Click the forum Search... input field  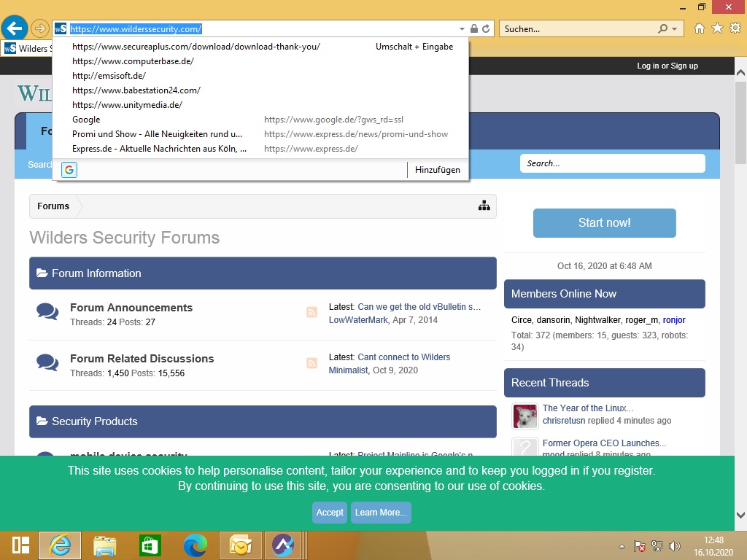[612, 163]
